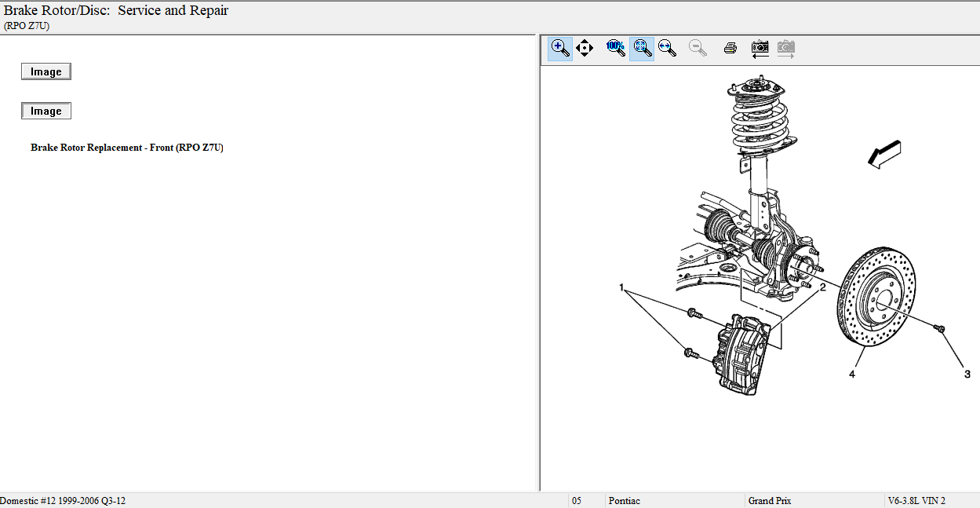Go to previous image with camera icon
This screenshot has width=980, height=508.
tap(760, 49)
